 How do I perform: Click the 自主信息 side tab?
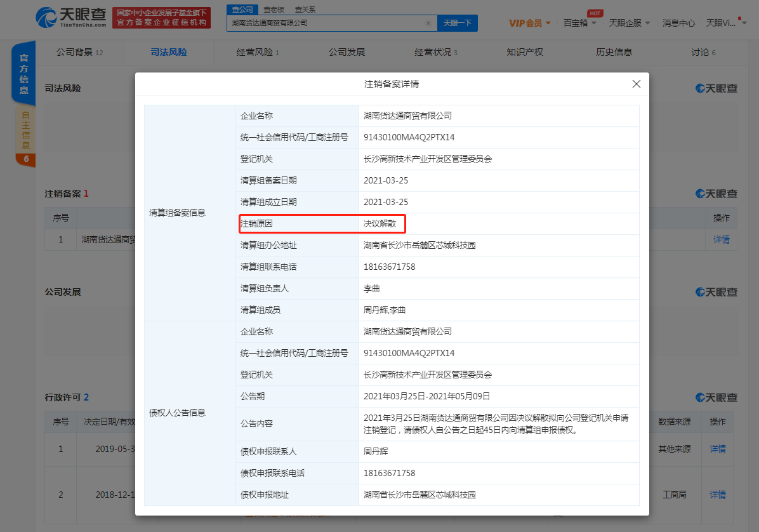(x=25, y=130)
